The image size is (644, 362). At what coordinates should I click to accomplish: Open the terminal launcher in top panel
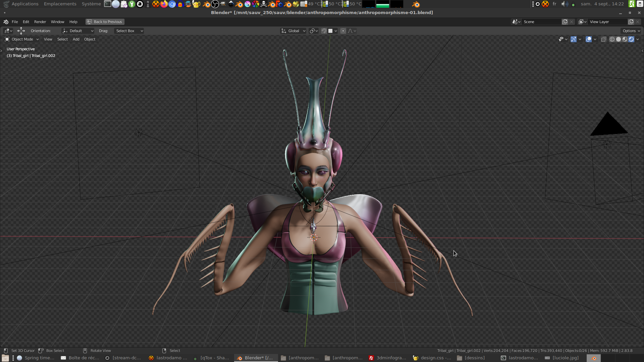point(107,4)
